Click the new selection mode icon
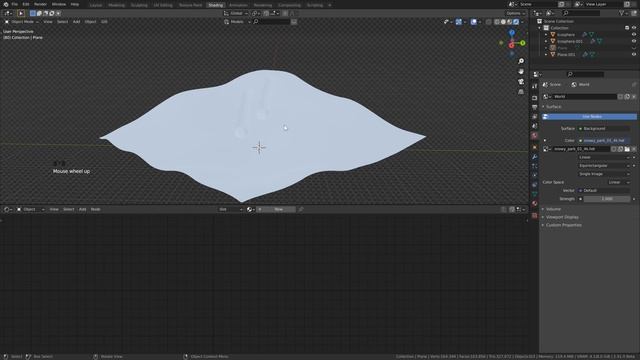Image resolution: width=640 pixels, height=360 pixels. click(33, 13)
